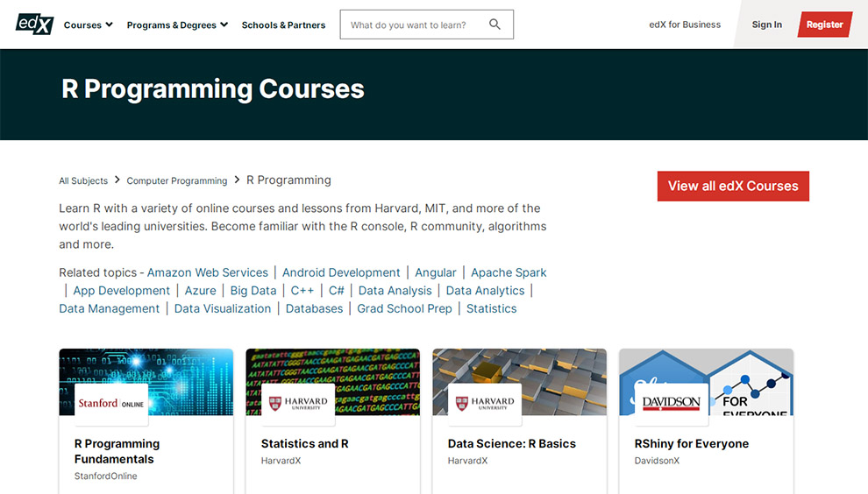Open Schools & Partners page

283,25
